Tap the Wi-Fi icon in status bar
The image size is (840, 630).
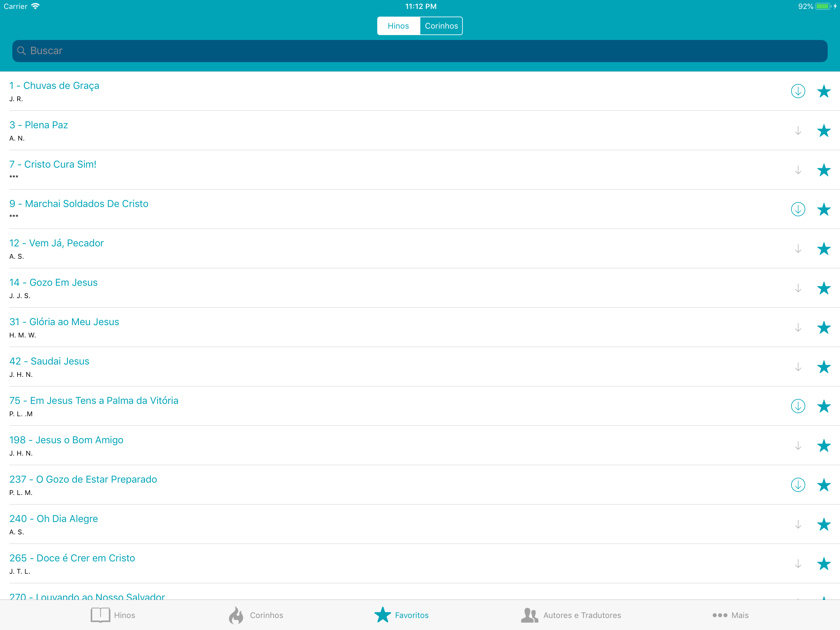tap(35, 6)
